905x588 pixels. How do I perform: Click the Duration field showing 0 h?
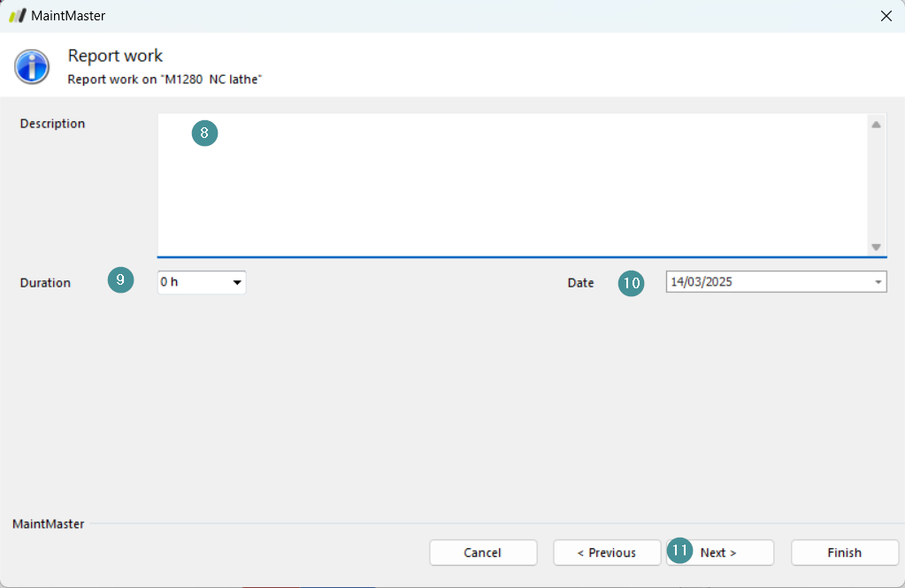tap(202, 282)
